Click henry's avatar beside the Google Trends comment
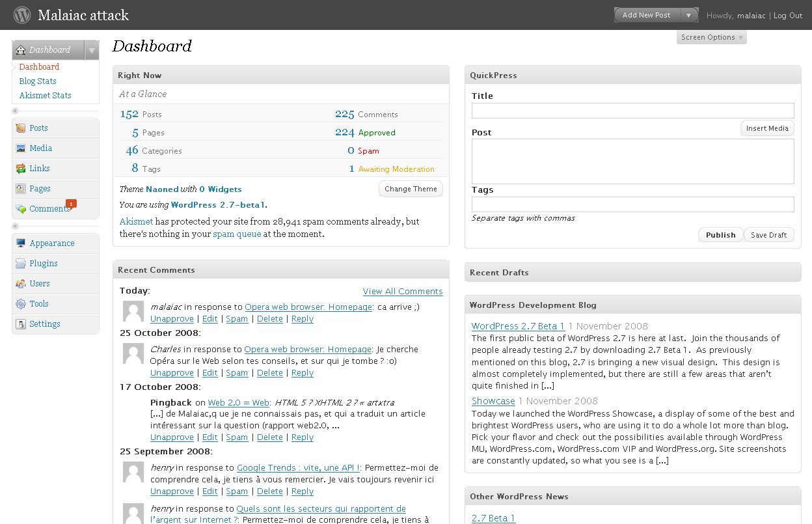812x524 pixels. click(x=133, y=473)
